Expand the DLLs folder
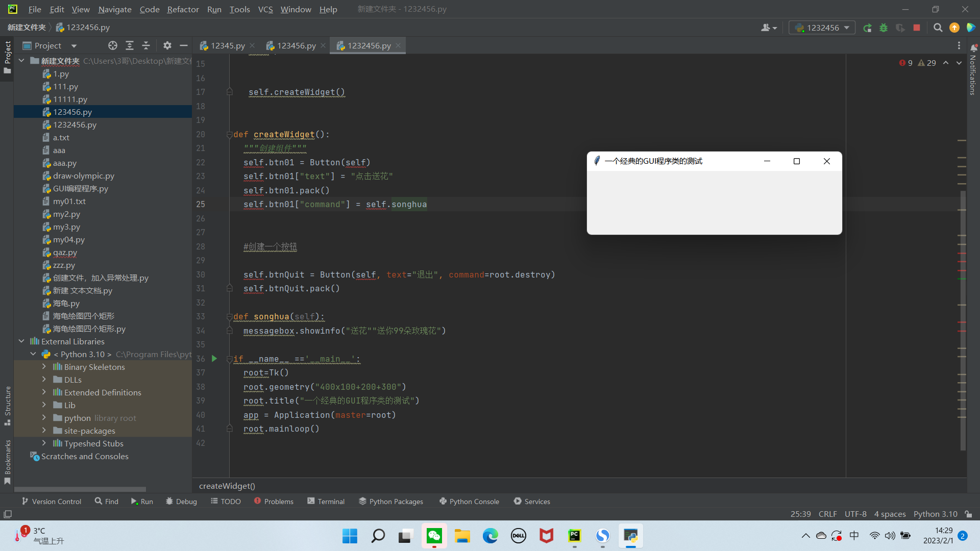This screenshot has width=980, height=551. pyautogui.click(x=44, y=380)
